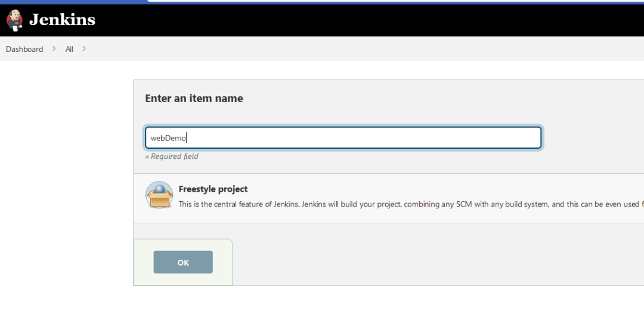The height and width of the screenshot is (335, 644).
Task: Click the 'Required field' hint text
Action: click(172, 156)
